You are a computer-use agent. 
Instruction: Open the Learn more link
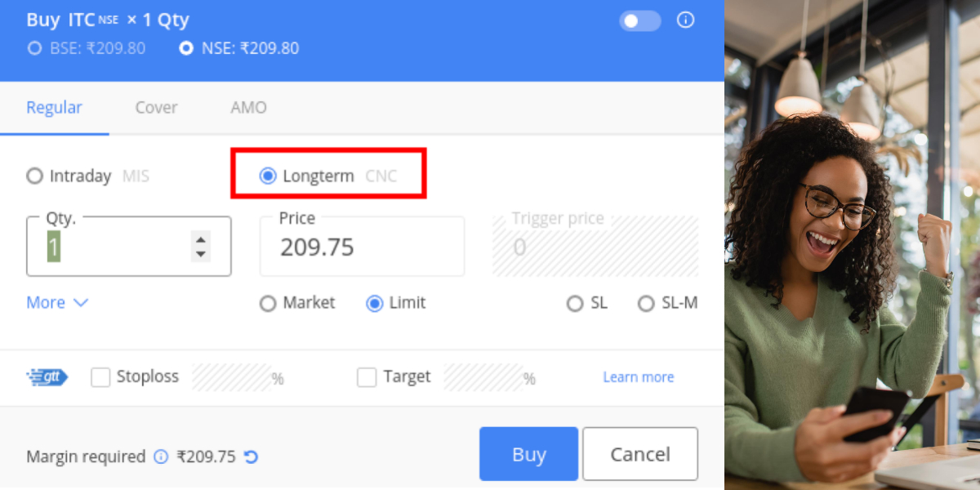tap(639, 377)
